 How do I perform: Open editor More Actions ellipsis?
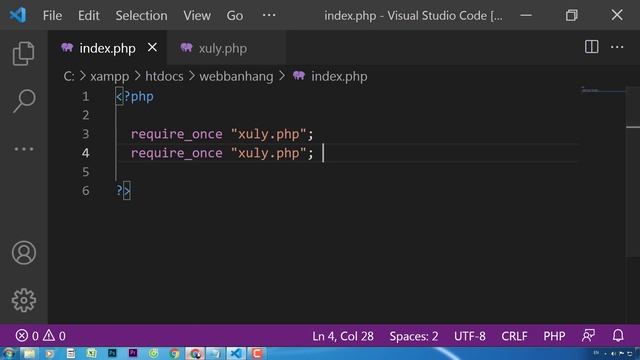(x=617, y=47)
